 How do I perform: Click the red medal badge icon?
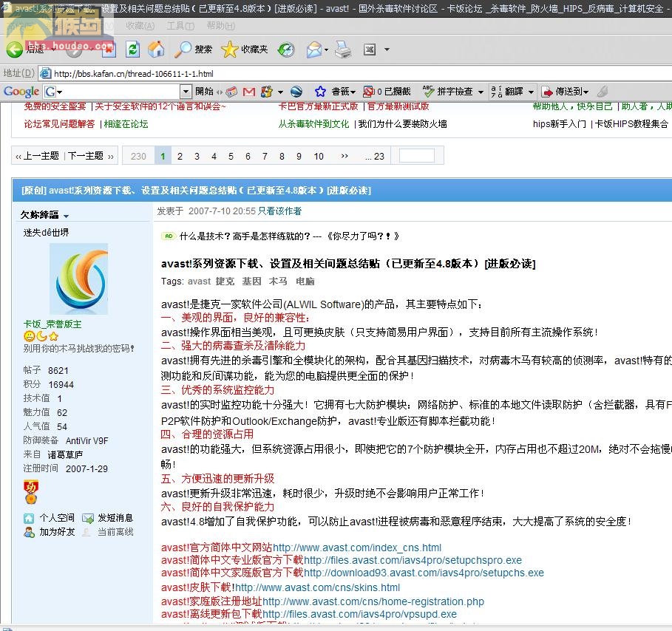31,492
